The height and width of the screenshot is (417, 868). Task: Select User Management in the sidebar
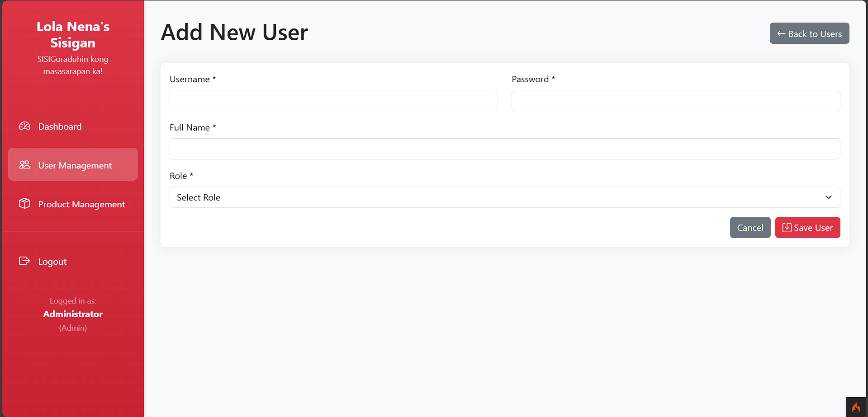coord(75,165)
